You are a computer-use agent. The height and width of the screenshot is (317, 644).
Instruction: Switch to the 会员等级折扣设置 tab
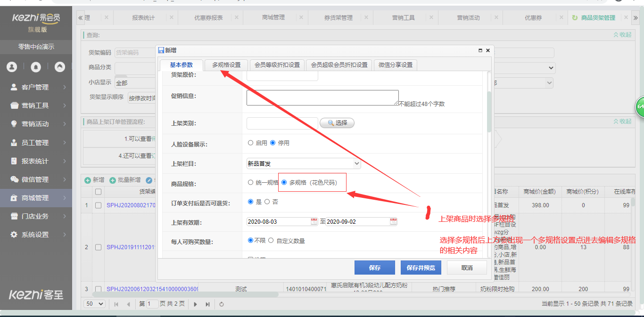[277, 65]
